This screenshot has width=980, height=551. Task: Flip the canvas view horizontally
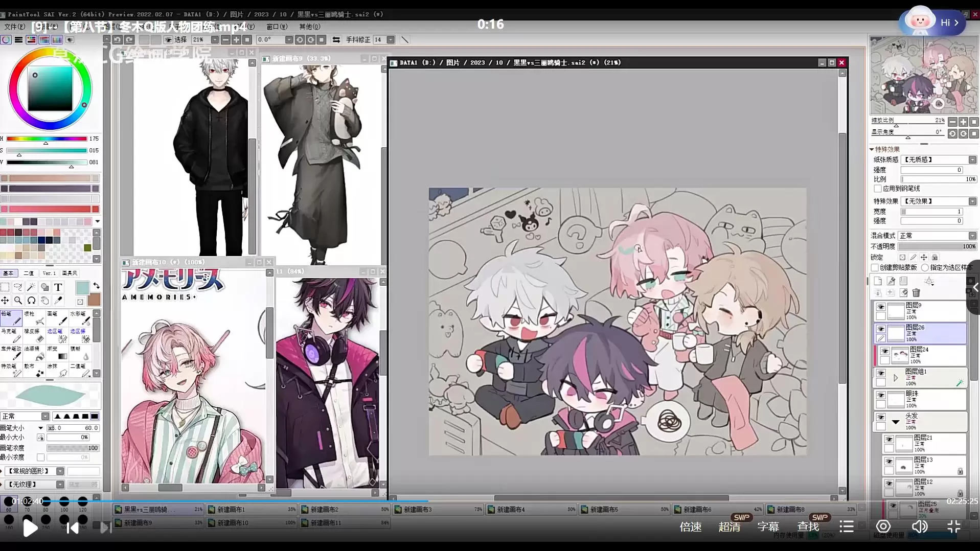[336, 39]
